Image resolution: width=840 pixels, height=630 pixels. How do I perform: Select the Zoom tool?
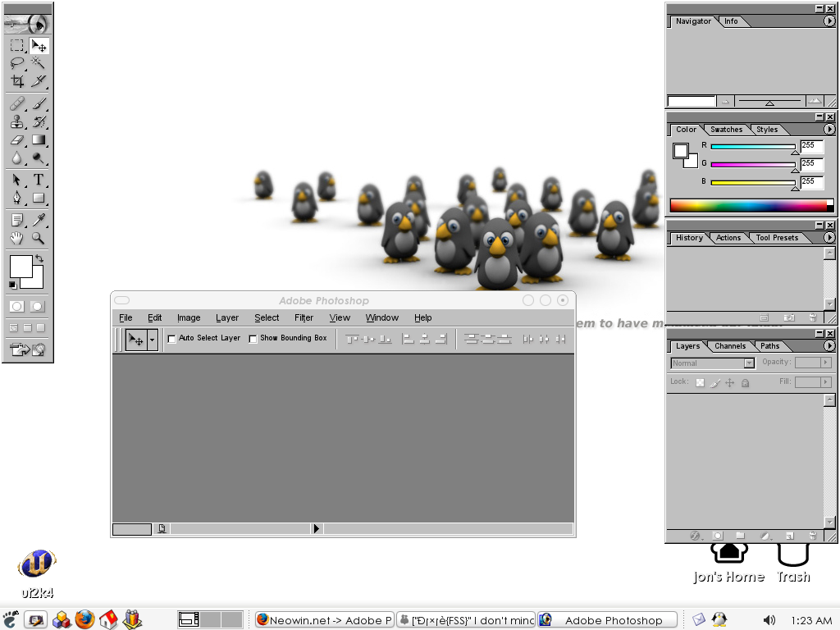[x=39, y=238]
